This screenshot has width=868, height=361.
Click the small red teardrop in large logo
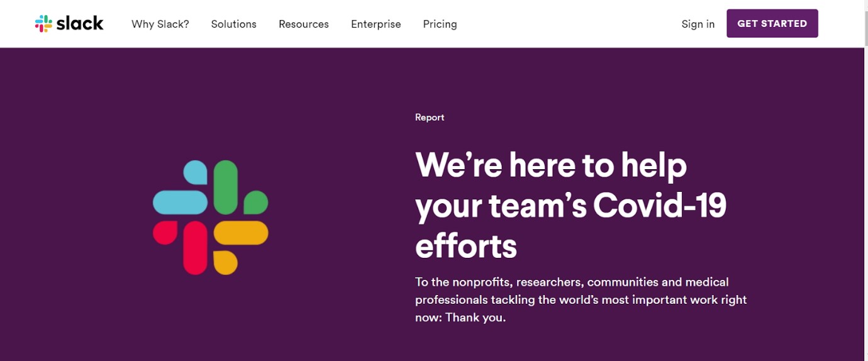tap(165, 233)
